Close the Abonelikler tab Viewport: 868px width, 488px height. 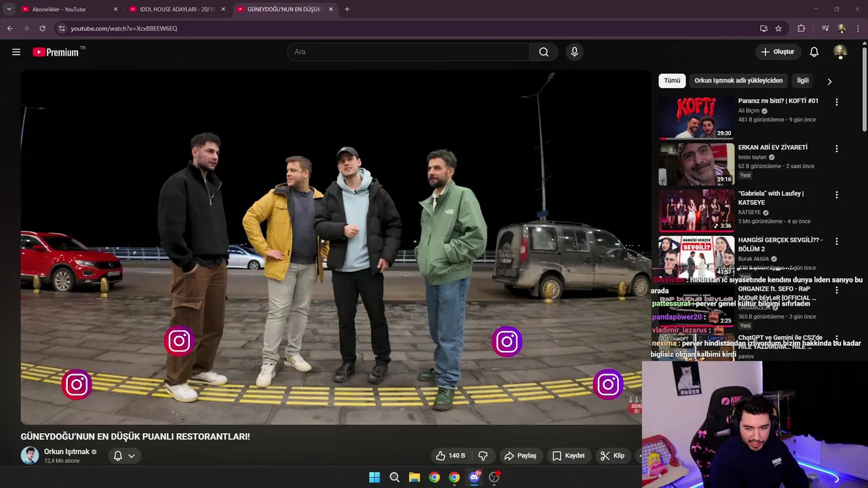click(x=115, y=9)
